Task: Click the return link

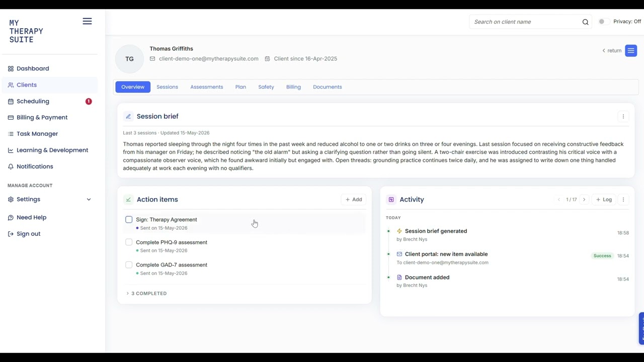Action: (612, 51)
